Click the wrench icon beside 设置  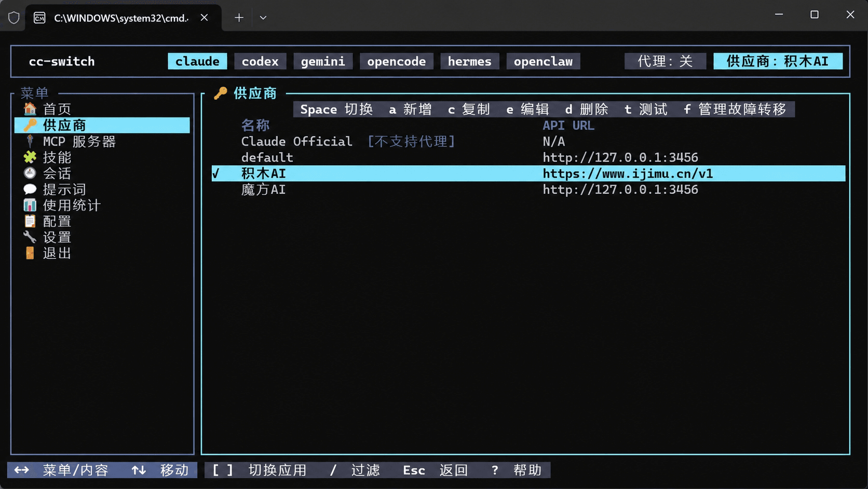[x=30, y=237]
